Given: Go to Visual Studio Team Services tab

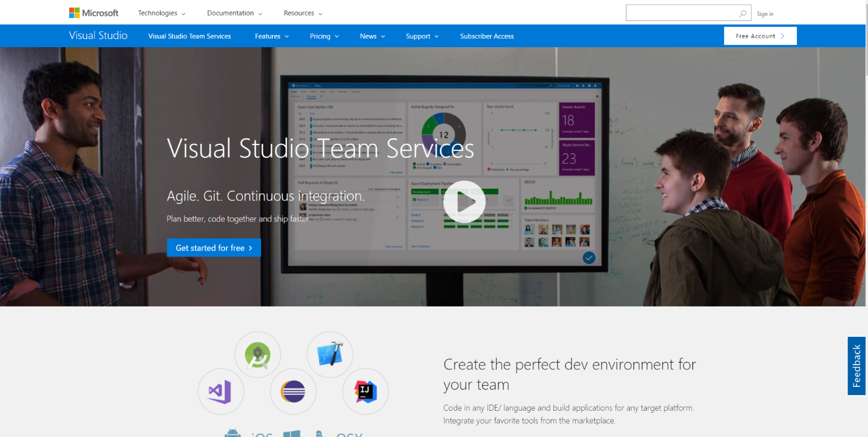Looking at the screenshot, I should [x=190, y=36].
